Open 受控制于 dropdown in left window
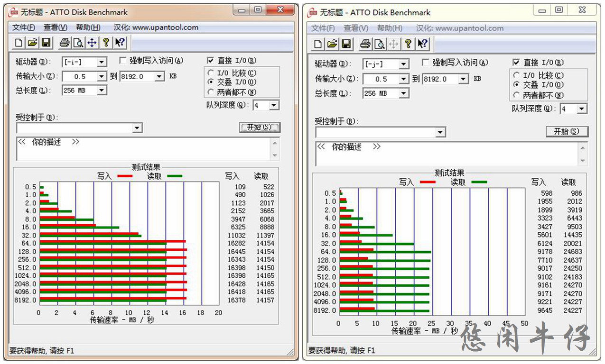Image resolution: width=605 pixels, height=364 pixels. click(137, 128)
